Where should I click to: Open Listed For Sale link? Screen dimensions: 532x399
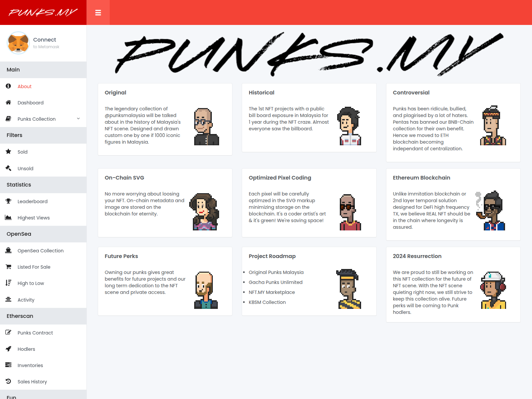(x=43, y=267)
